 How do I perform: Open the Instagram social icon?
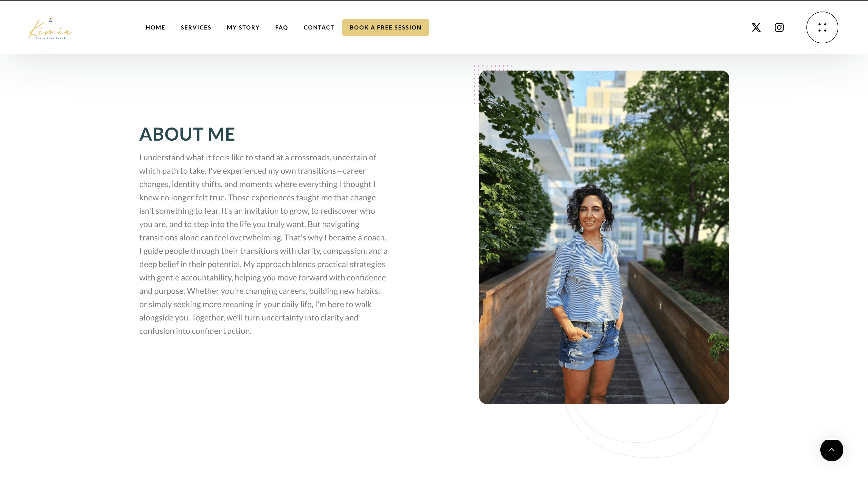pos(779,27)
